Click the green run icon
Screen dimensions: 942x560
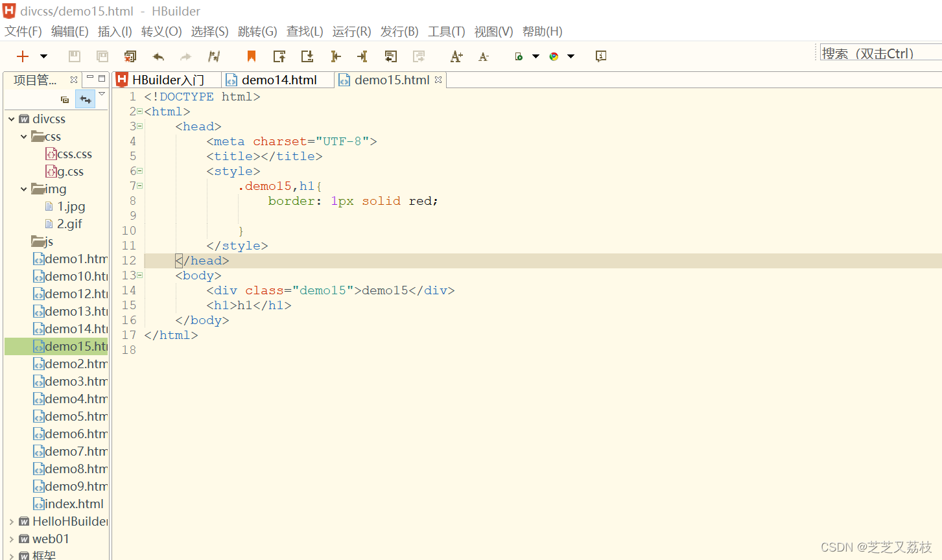(x=519, y=56)
